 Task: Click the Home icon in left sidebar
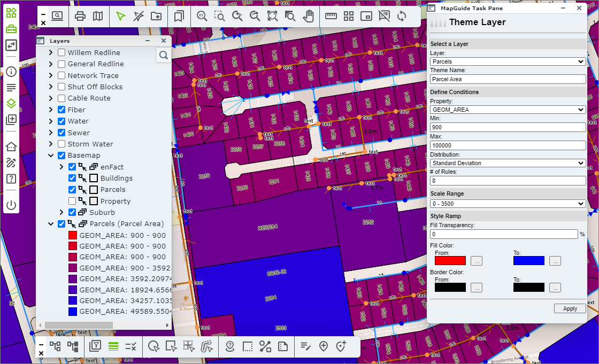11,146
